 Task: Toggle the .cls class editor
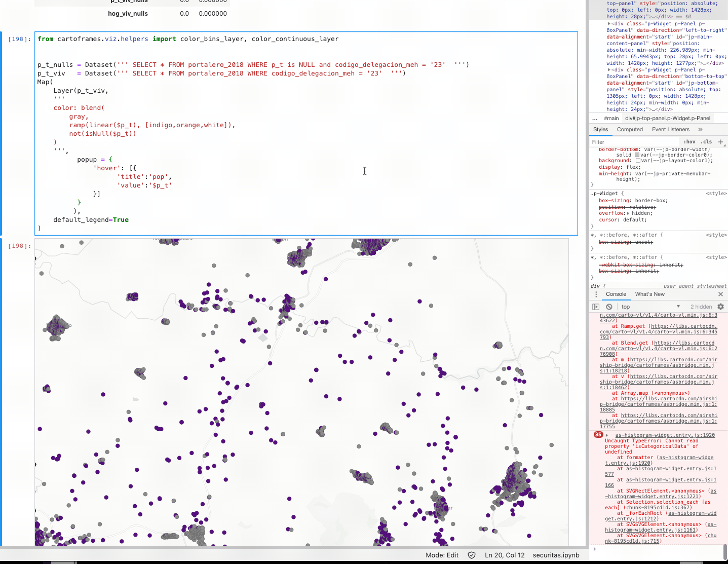tap(706, 142)
